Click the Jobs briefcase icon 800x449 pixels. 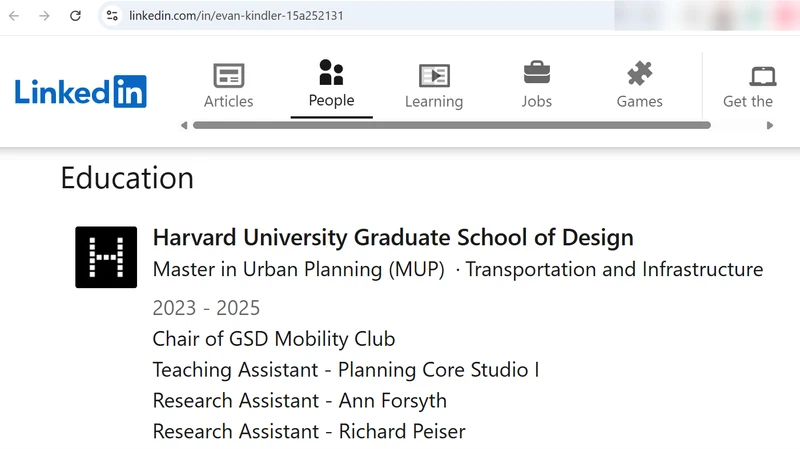tap(537, 74)
